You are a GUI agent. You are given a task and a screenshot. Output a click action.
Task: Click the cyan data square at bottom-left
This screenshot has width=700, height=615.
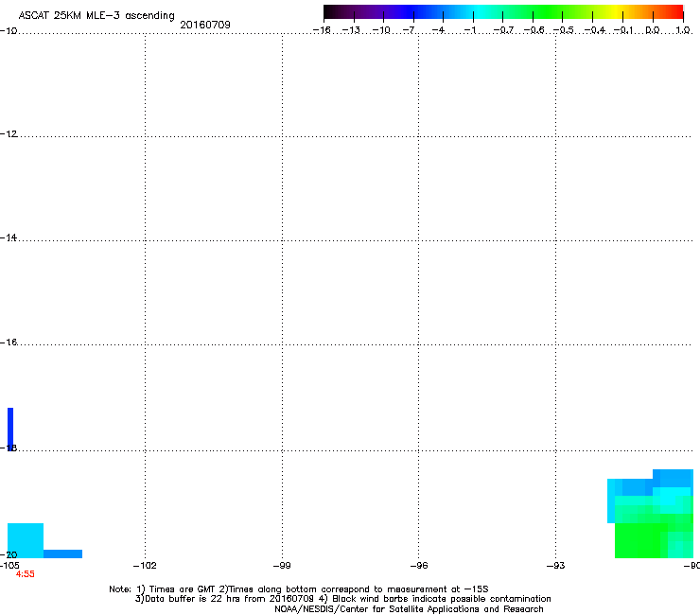coord(26,540)
